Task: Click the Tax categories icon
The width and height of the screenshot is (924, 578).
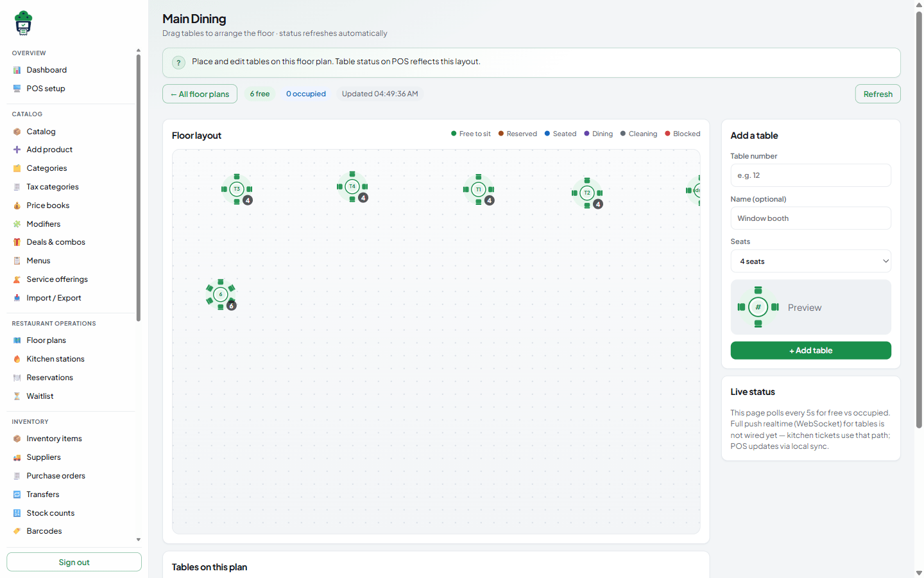Action: coord(17,187)
